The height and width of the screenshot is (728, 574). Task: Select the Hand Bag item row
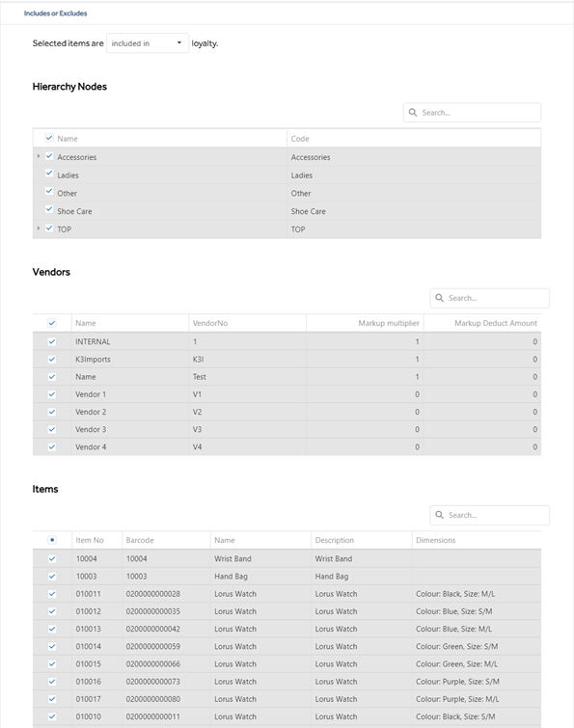[x=287, y=577]
